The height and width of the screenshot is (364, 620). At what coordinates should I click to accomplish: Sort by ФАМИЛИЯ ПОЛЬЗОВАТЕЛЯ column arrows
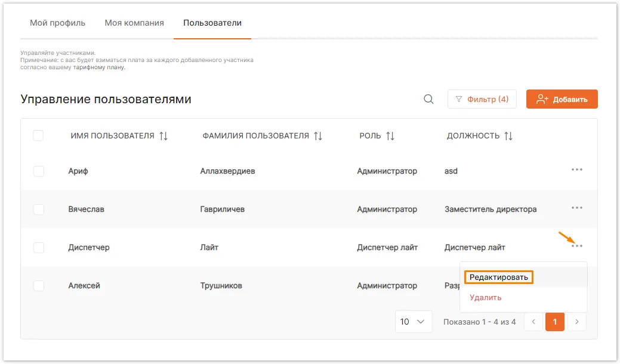[x=318, y=136]
